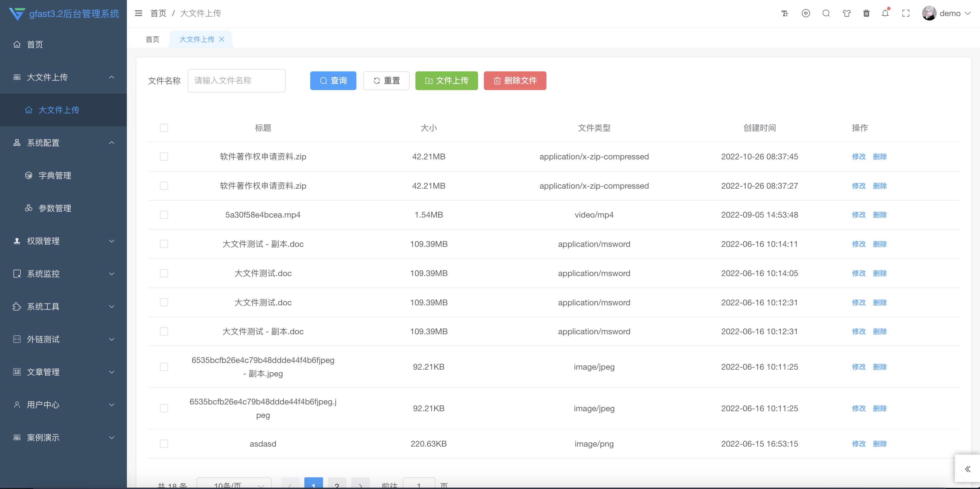The height and width of the screenshot is (489, 980).
Task: Click the blue 查询 query button
Action: (x=333, y=80)
